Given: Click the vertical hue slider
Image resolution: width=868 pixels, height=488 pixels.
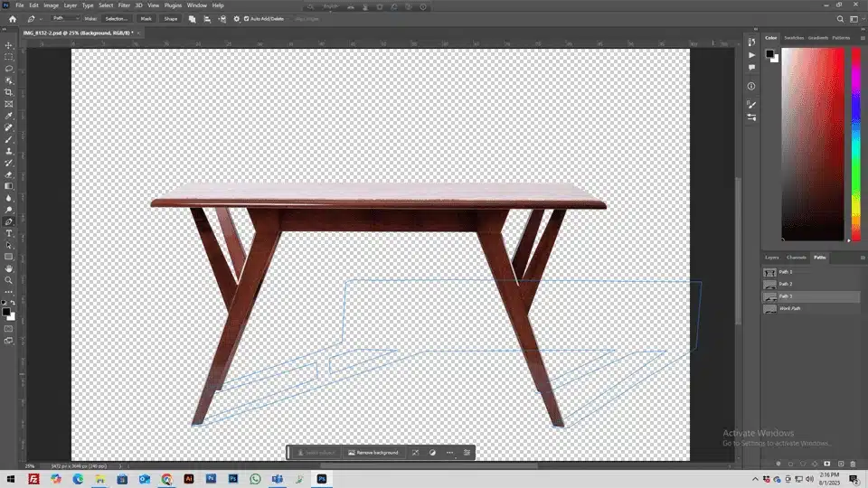Looking at the screenshot, I should coord(856,145).
